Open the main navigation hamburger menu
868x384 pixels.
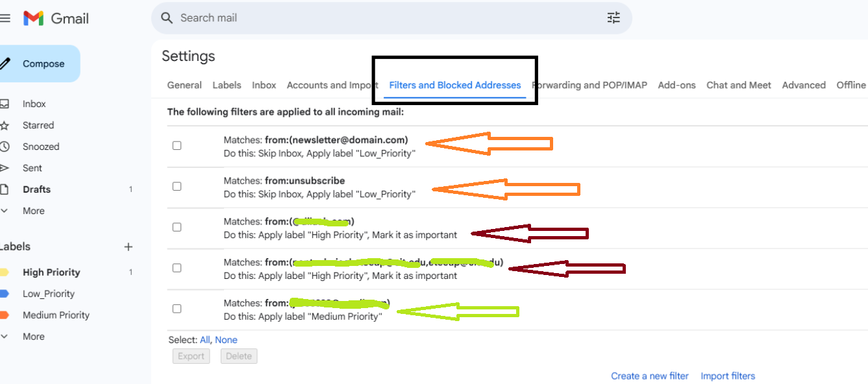tap(6, 18)
